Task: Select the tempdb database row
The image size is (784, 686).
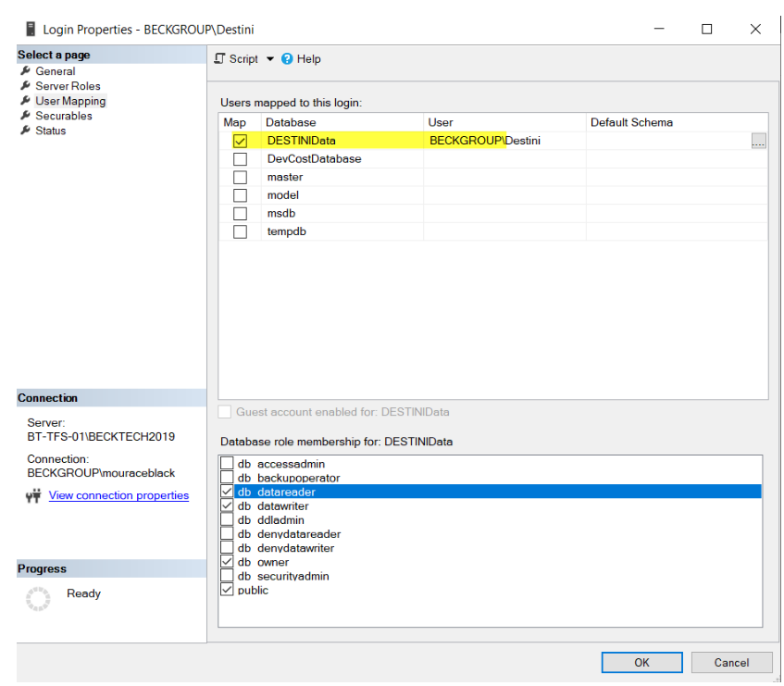Action: tap(287, 231)
